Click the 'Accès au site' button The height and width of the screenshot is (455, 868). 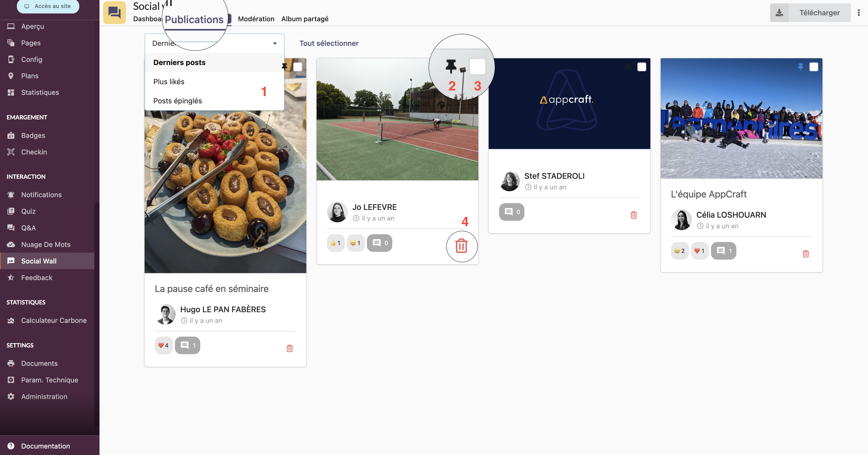point(48,6)
